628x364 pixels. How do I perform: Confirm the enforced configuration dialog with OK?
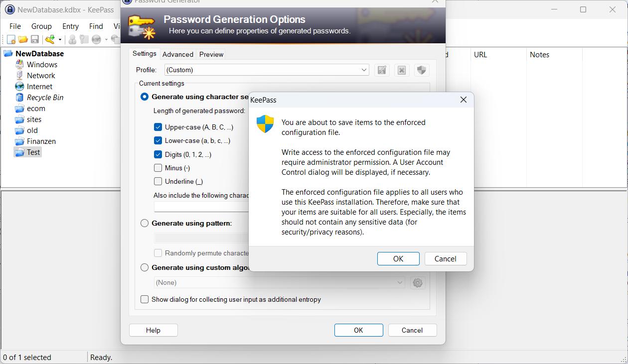coord(398,258)
